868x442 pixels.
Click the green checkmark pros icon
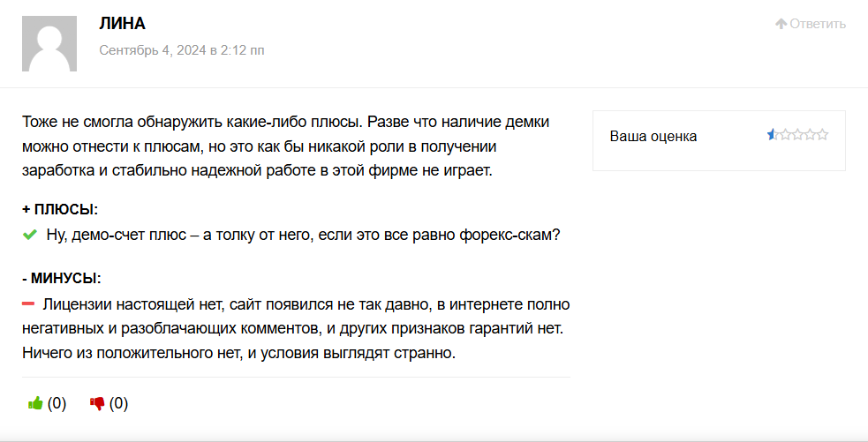(30, 235)
